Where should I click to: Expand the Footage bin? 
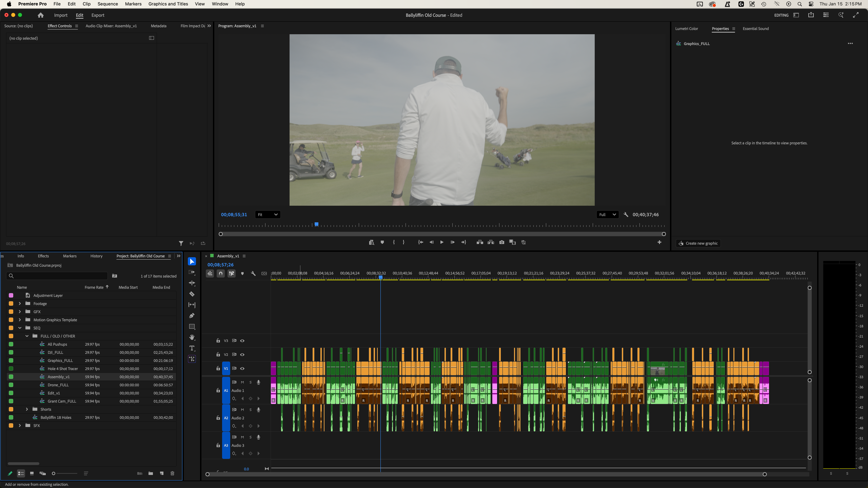[x=20, y=303]
